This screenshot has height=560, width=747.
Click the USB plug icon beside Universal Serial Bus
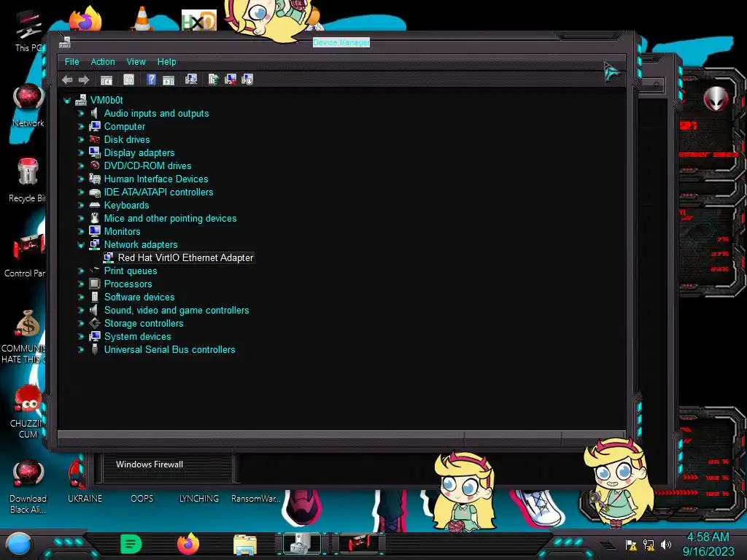click(95, 349)
